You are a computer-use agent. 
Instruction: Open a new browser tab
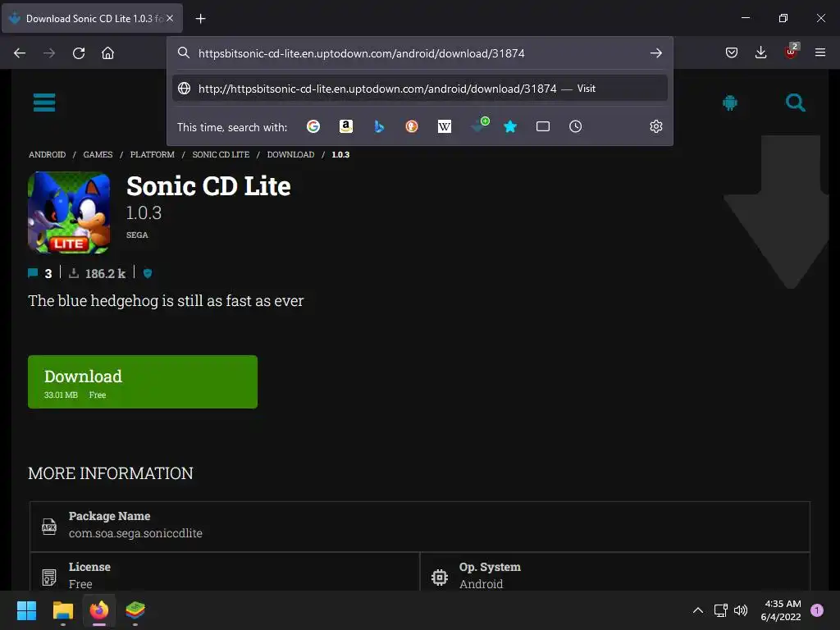[x=200, y=19]
